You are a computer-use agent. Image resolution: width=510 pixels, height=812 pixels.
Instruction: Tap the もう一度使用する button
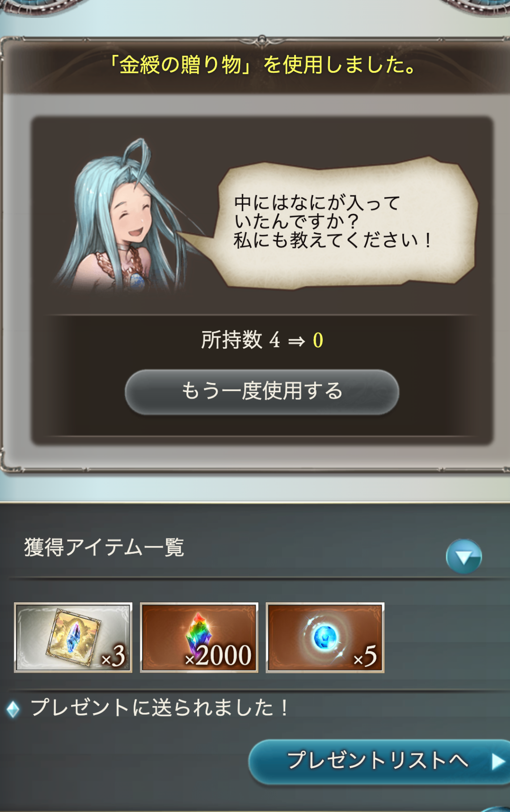pos(262,391)
